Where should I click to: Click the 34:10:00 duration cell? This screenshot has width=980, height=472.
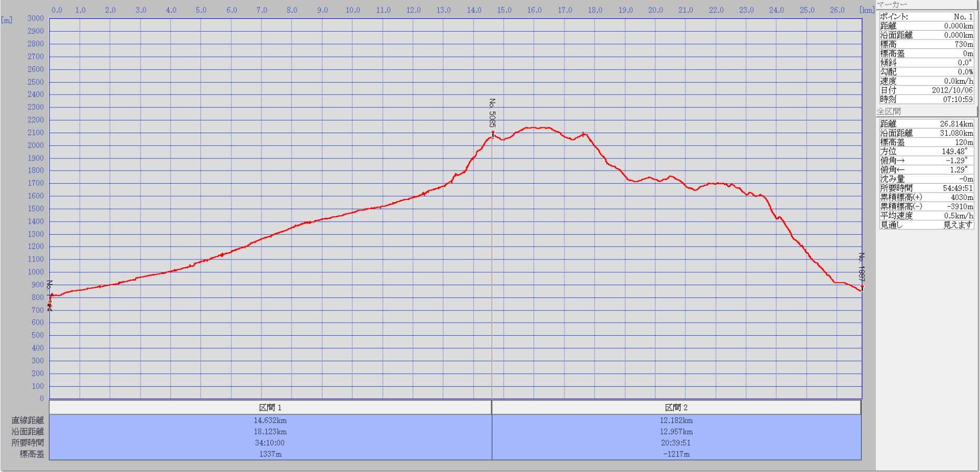point(270,443)
